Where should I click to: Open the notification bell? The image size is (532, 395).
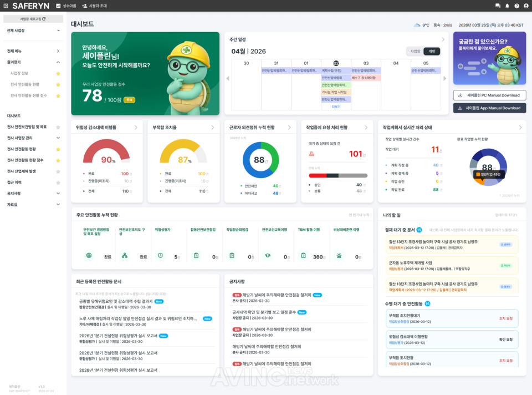507,6
